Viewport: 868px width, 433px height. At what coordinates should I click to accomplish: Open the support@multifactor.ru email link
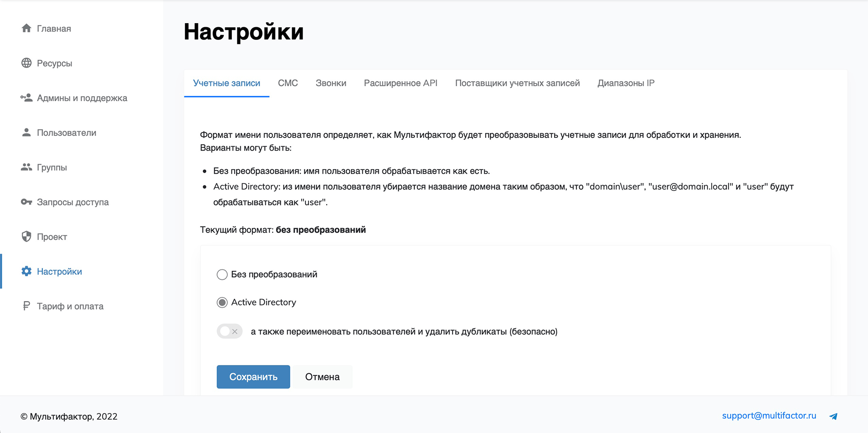769,416
